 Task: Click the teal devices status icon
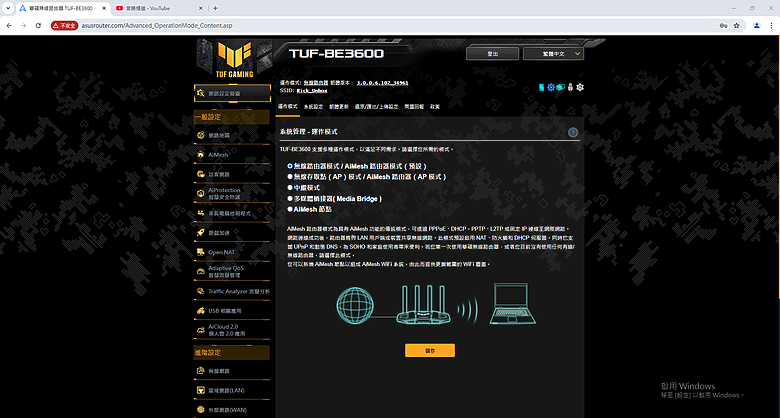pyautogui.click(x=561, y=87)
